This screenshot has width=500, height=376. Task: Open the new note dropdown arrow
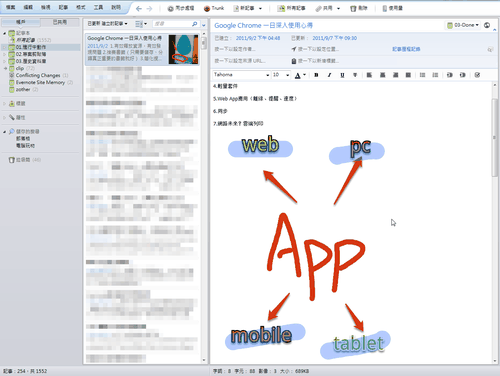[260, 9]
